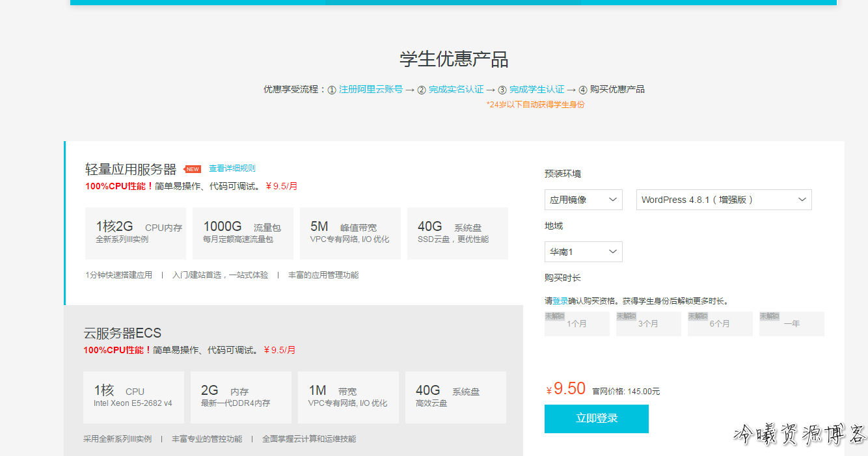Switch to the 云服务器ECS product

tap(122, 334)
